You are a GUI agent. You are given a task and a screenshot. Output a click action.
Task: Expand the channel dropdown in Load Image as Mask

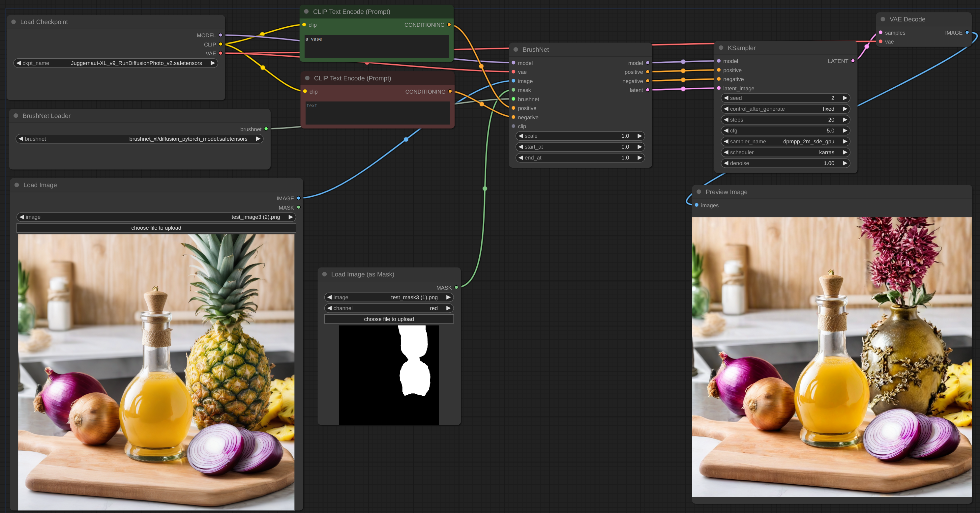(x=389, y=308)
